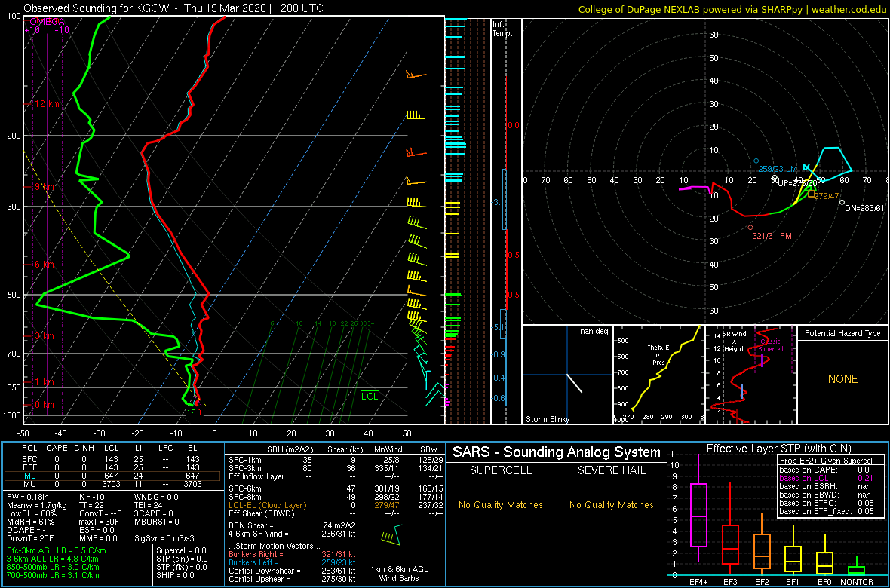The height and width of the screenshot is (588, 890).
Task: Click the NONE hazard type text
Action: tap(842, 379)
